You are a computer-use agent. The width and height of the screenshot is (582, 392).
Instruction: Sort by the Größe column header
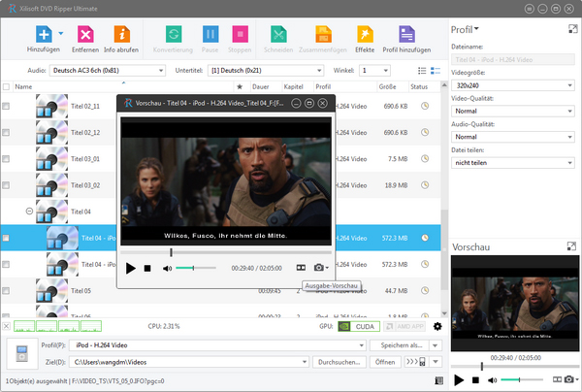(393, 87)
